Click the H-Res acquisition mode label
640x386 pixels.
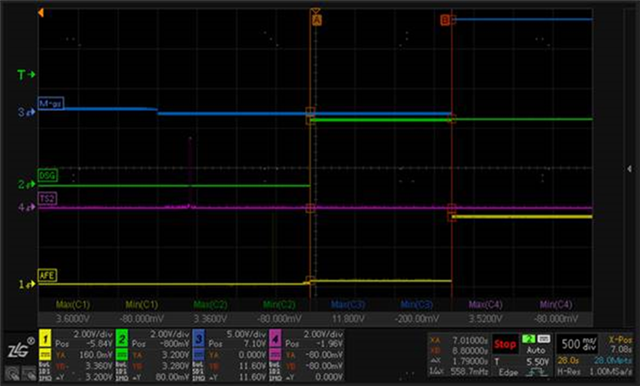click(569, 372)
